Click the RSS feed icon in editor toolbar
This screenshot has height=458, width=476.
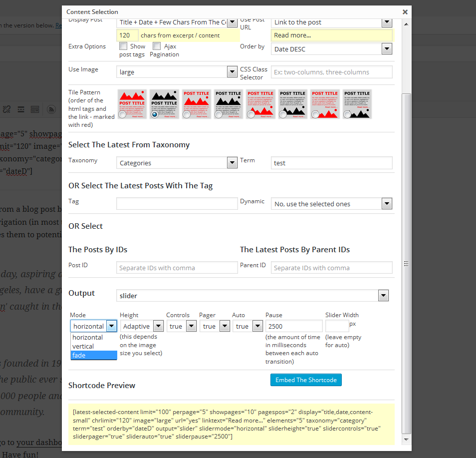point(51,109)
